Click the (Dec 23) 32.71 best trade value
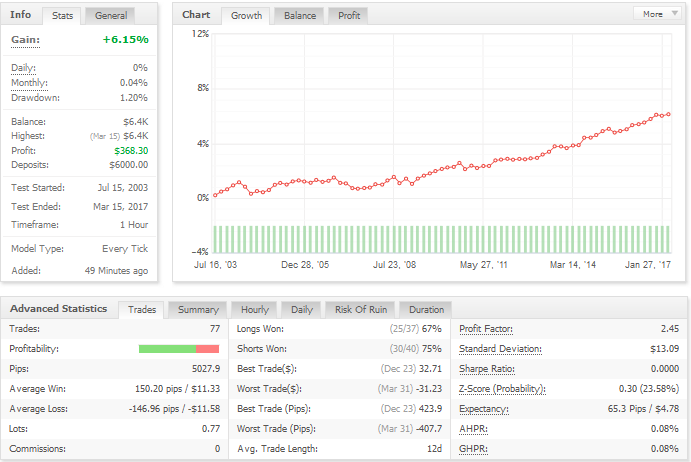 pos(411,369)
